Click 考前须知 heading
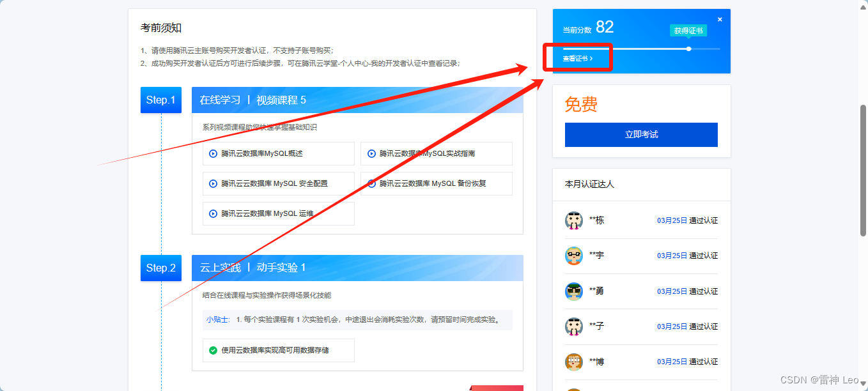 pyautogui.click(x=161, y=28)
